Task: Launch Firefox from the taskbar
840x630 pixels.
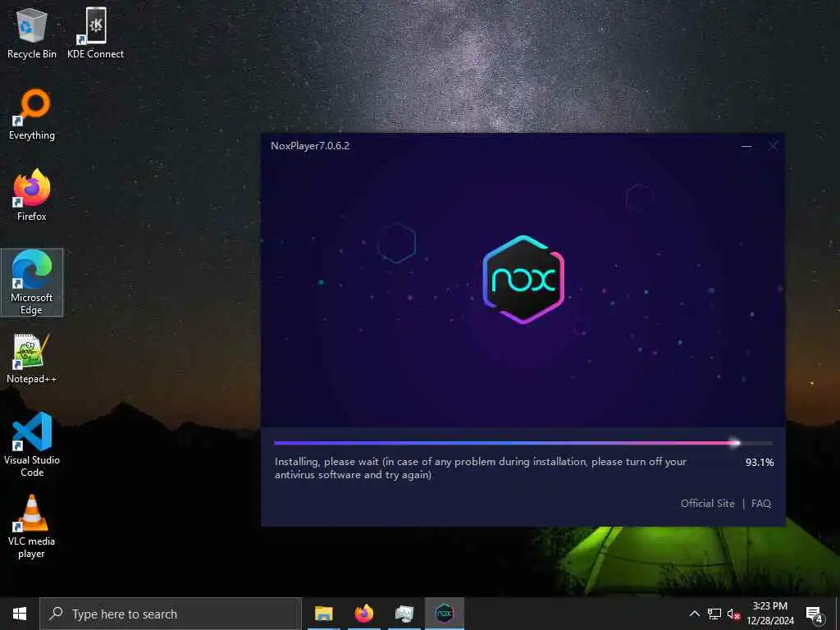Action: pos(363,614)
